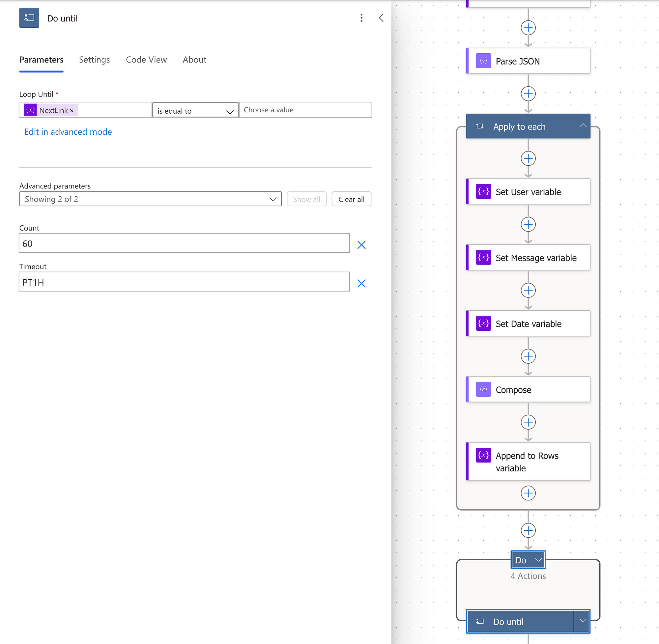
Task: Open the 'is equal to' operator dropdown
Action: pyautogui.click(x=195, y=111)
